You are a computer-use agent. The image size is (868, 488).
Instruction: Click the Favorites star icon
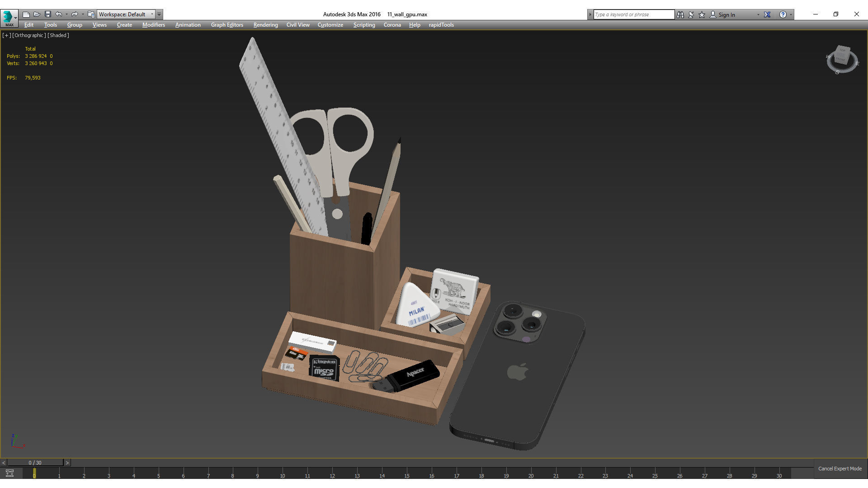[x=702, y=14]
